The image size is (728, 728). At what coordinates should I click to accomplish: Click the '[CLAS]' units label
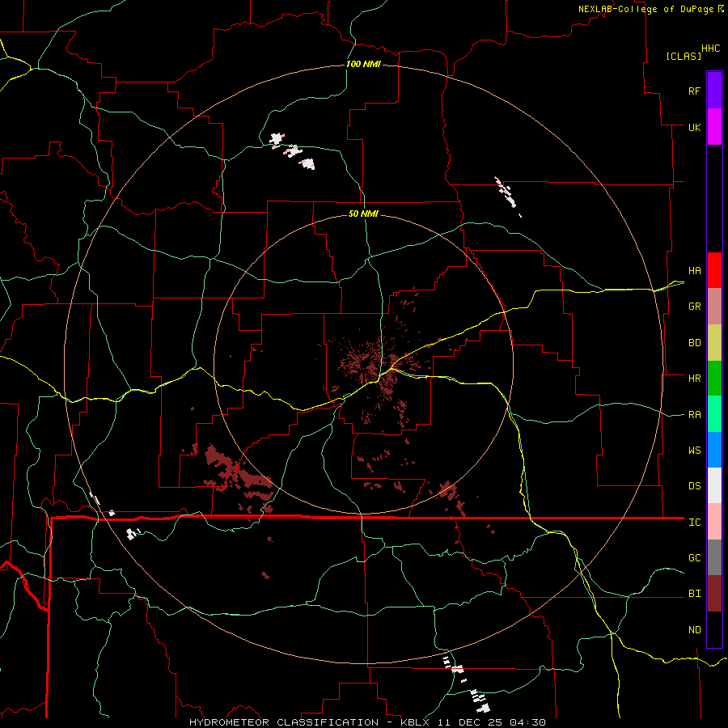coord(684,56)
